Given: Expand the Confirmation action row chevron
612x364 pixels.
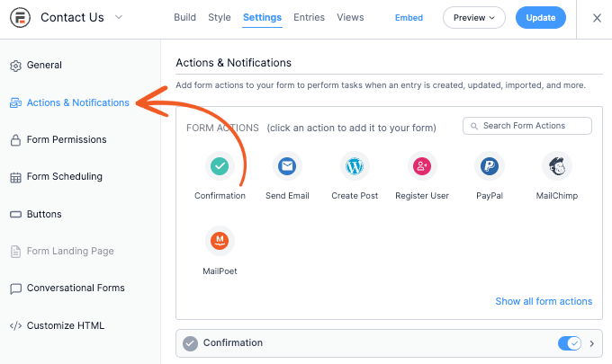Looking at the screenshot, I should (x=591, y=343).
